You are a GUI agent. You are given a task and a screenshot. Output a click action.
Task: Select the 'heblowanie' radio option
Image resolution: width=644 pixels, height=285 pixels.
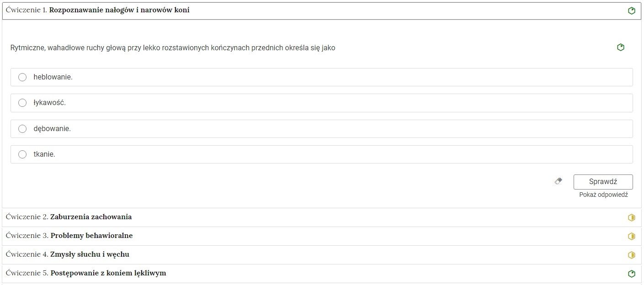click(22, 77)
